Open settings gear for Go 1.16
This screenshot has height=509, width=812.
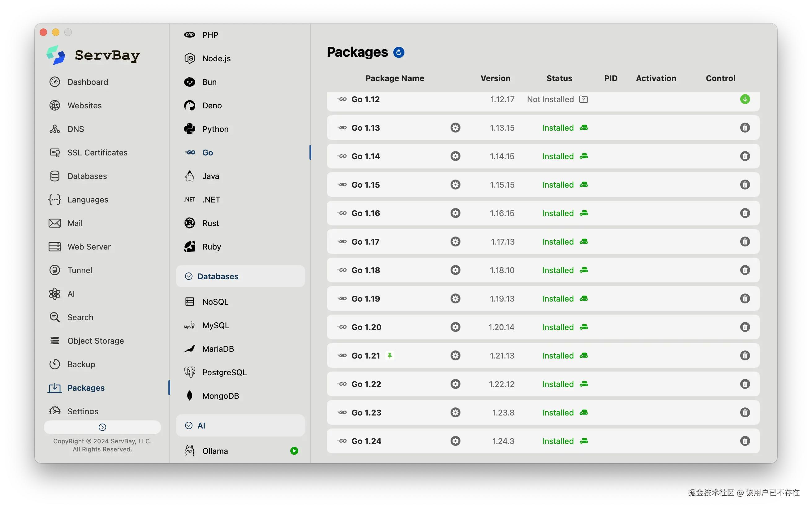(455, 213)
